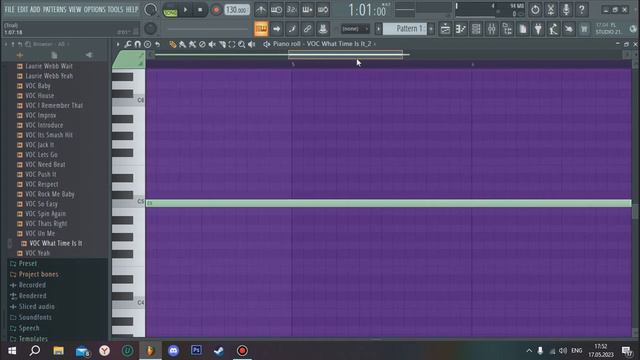Viewport: 640px width, 360px height.
Task: Open the global snap selector showing (none)
Action: click(x=355, y=29)
